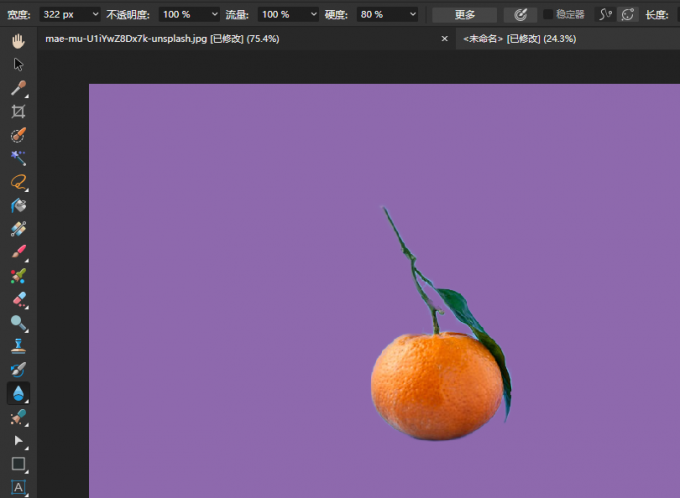The image size is (680, 498).
Task: Select the Blur Brush droplet tool
Action: coord(18,393)
